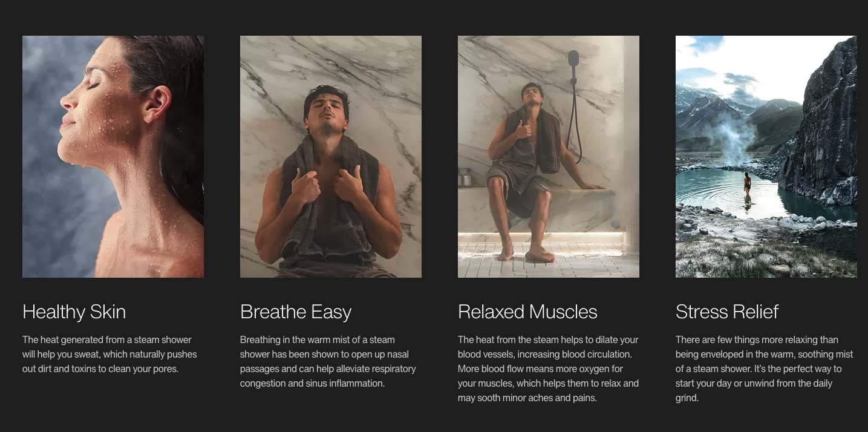The image size is (868, 432).
Task: Choose the 'Stress Relief' heading
Action: [727, 312]
